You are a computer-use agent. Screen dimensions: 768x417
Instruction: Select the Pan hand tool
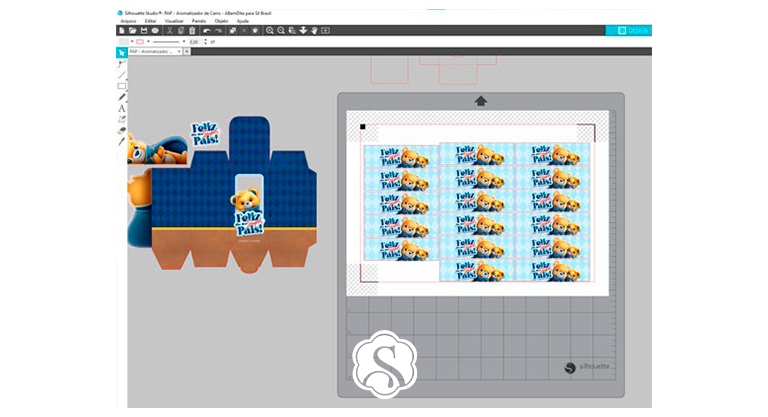pyautogui.click(x=314, y=30)
